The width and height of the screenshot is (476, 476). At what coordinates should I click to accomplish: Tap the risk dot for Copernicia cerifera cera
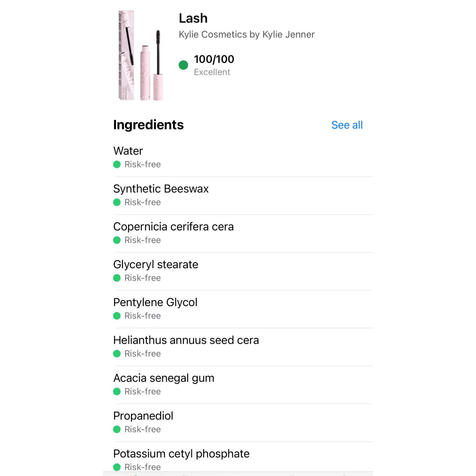pos(117,240)
